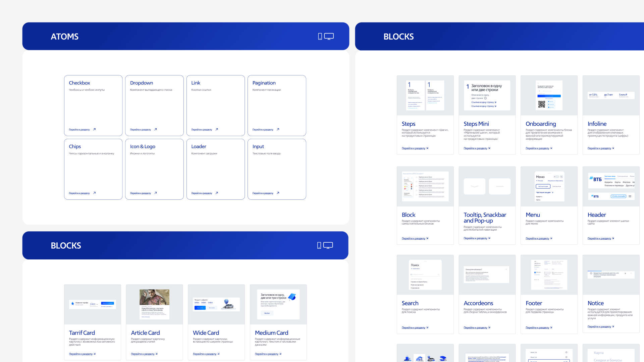This screenshot has height=362, width=644.
Task: Click the desktop monitor icon in lower BLOCKS header
Action: pyautogui.click(x=328, y=245)
